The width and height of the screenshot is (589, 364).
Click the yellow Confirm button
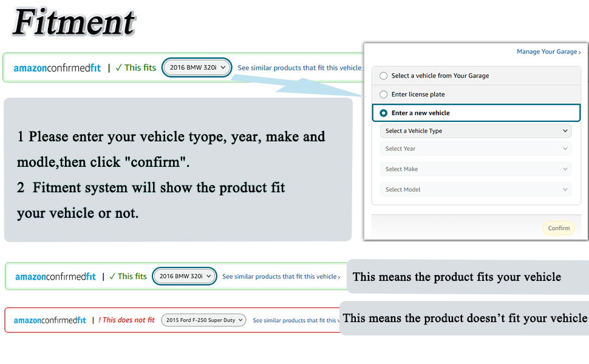coord(558,228)
